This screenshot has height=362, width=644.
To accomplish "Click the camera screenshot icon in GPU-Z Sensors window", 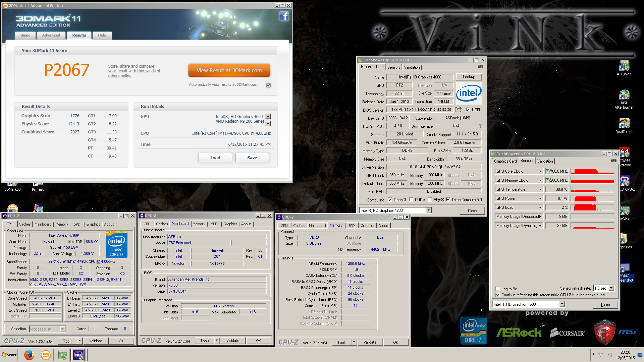I will (x=613, y=161).
